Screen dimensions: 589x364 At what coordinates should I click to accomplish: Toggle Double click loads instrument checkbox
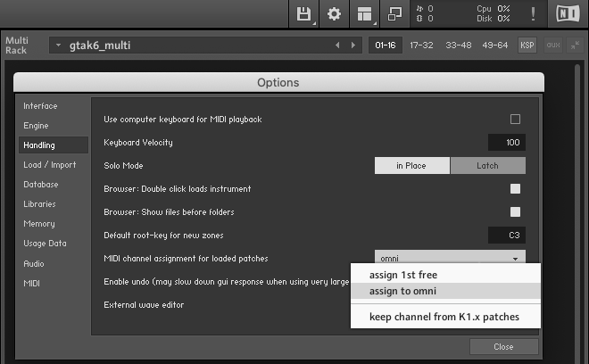pos(515,189)
